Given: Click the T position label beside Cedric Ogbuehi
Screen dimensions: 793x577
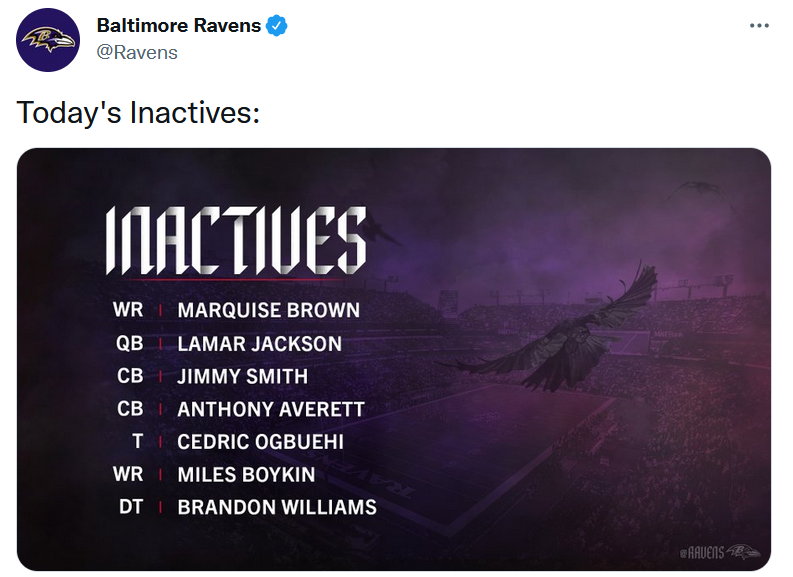Looking at the screenshot, I should coord(138,442).
